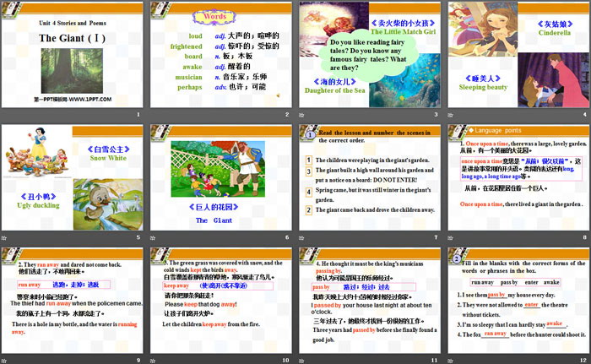Click slide number 1 label
Screen dimensions: 591x364
(x=138, y=114)
